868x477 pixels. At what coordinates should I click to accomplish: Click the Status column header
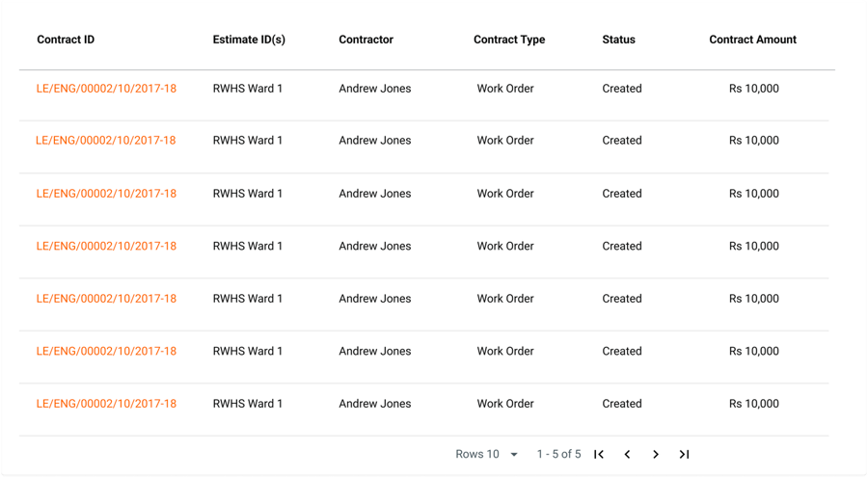619,40
